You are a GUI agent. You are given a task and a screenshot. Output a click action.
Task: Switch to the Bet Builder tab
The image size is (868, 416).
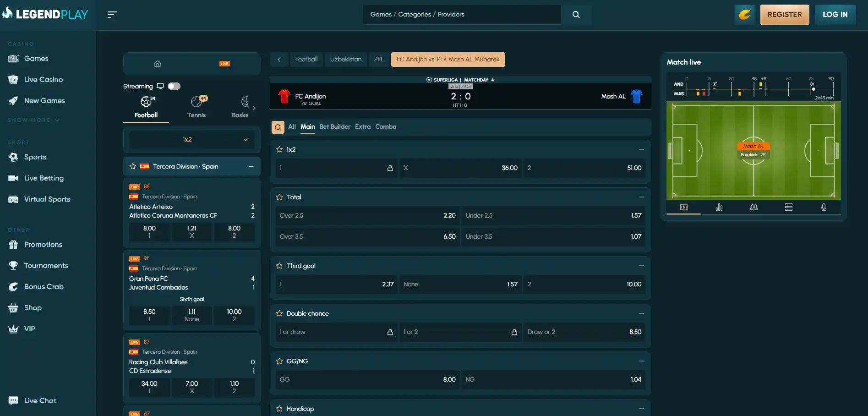335,127
